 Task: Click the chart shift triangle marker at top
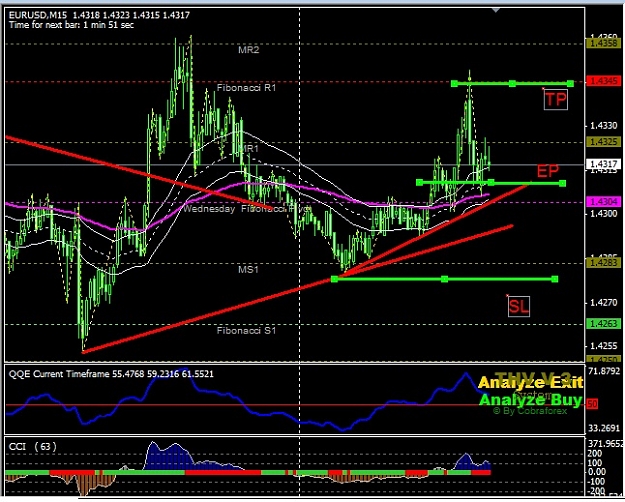[x=495, y=10]
